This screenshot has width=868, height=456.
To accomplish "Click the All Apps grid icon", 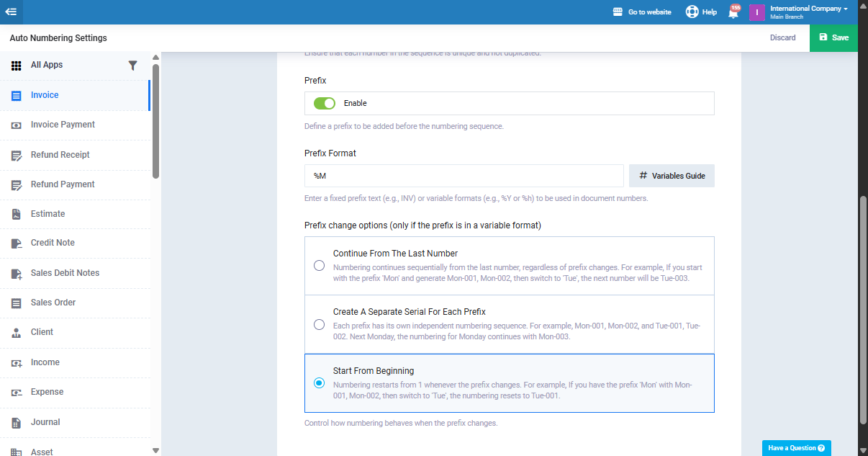I will (x=17, y=66).
